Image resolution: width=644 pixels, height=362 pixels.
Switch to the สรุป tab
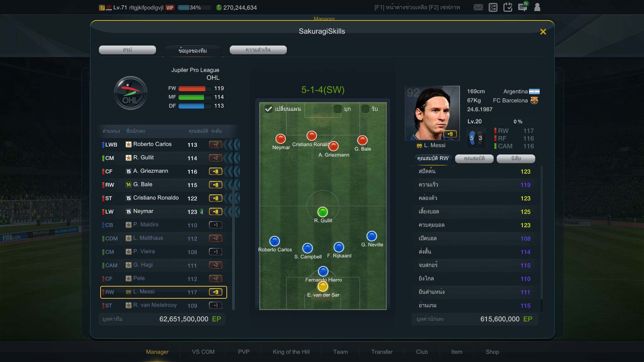point(127,50)
